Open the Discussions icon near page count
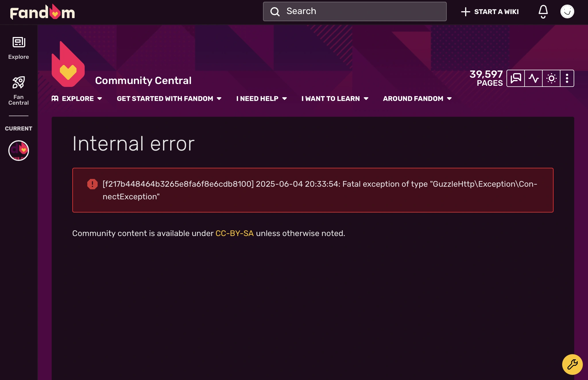Screen dimensions: 588x380 point(516,78)
